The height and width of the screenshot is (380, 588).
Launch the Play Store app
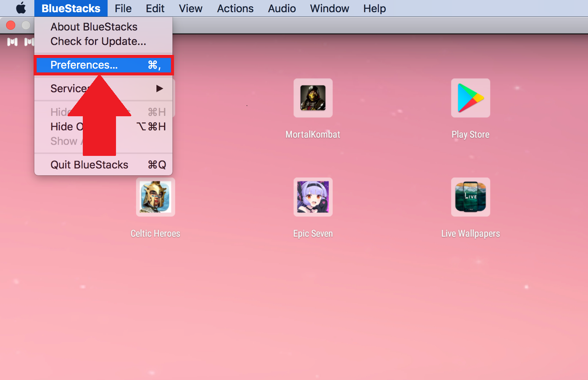point(470,98)
